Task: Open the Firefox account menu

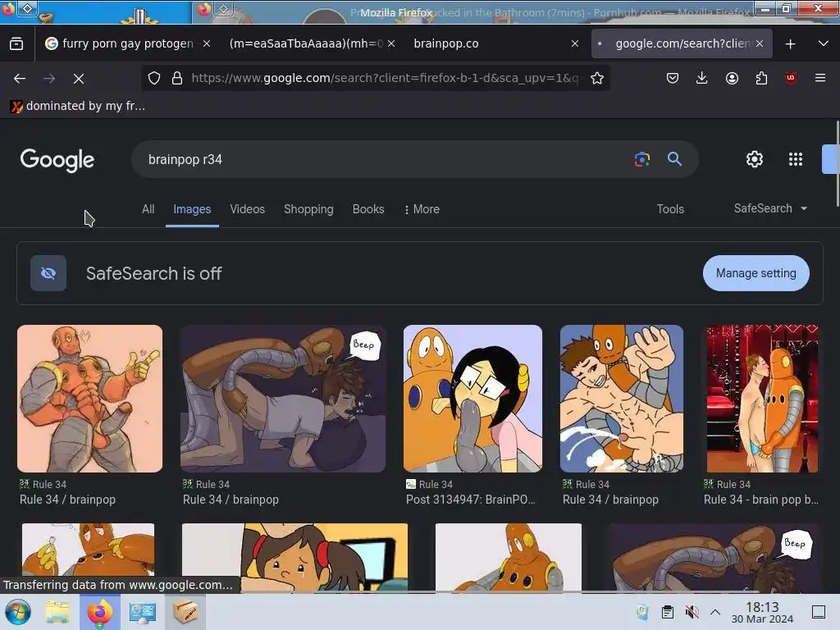Action: [732, 78]
